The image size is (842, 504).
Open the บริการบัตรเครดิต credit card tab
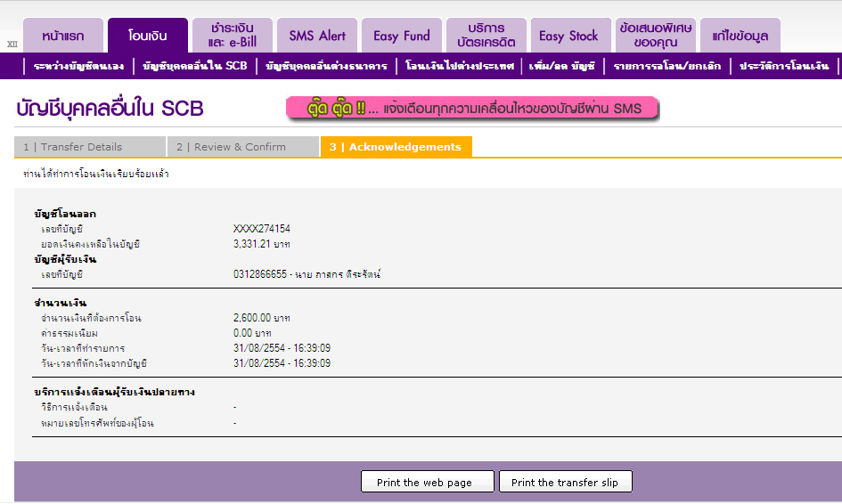click(x=486, y=36)
